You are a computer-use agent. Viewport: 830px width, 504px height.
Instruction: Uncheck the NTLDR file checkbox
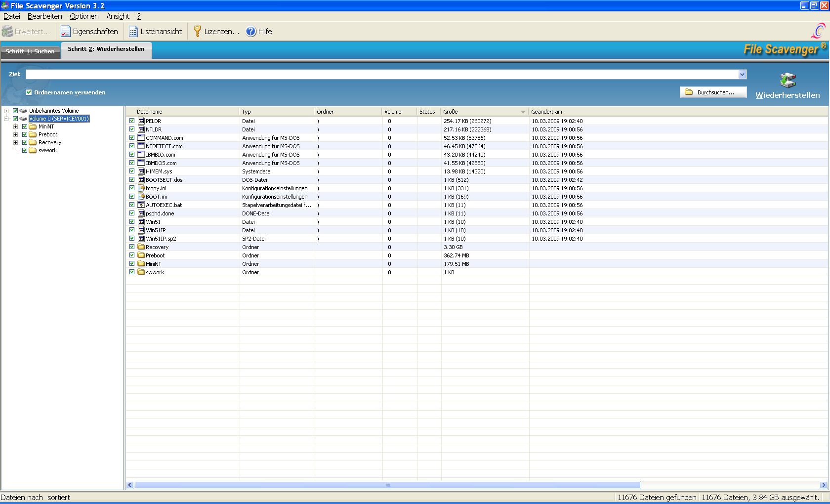pos(132,129)
